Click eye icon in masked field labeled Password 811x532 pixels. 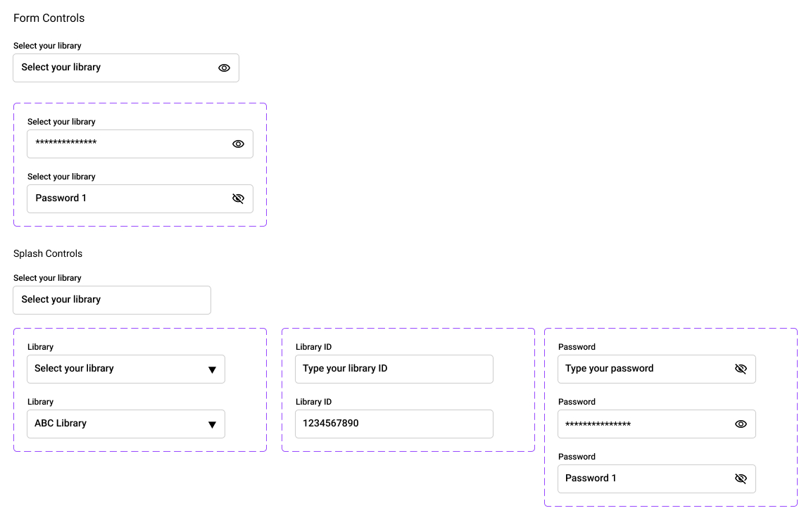point(741,424)
